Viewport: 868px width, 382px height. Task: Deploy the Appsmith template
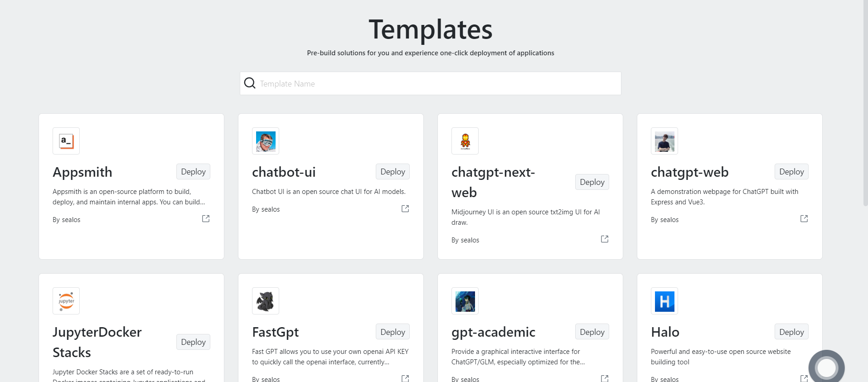193,172
